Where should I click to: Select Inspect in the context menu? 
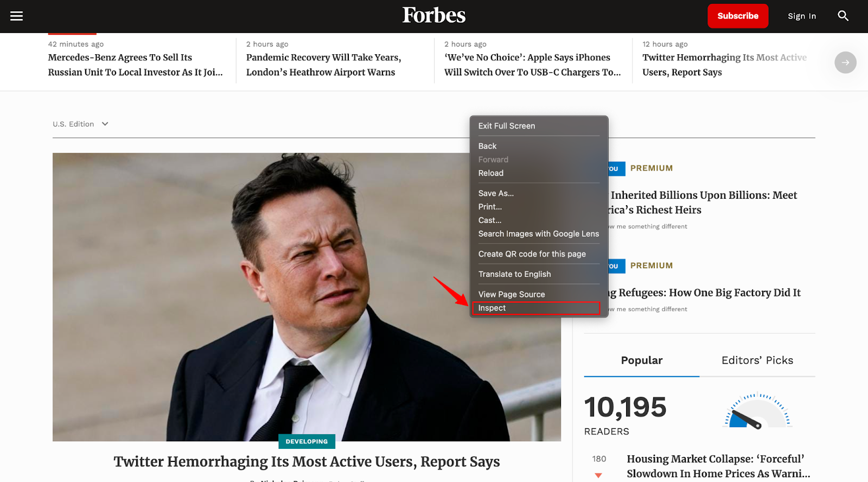pyautogui.click(x=536, y=308)
